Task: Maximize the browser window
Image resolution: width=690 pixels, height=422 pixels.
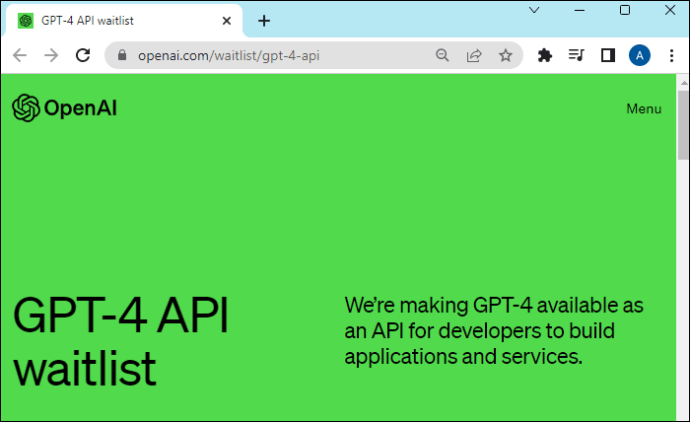Action: tap(625, 10)
